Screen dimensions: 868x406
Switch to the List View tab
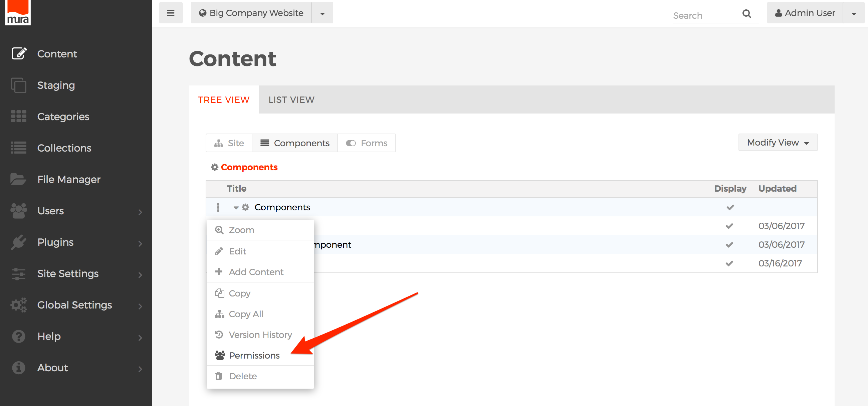point(291,100)
